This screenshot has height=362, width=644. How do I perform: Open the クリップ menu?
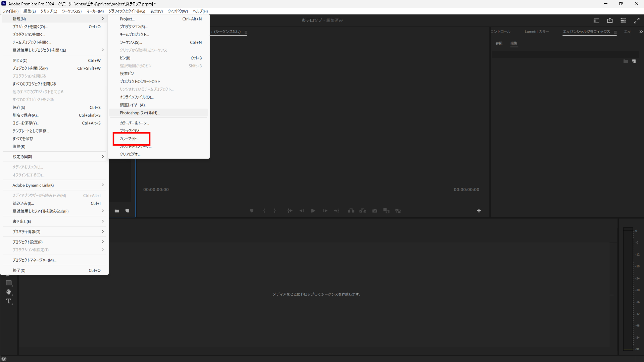click(x=49, y=11)
